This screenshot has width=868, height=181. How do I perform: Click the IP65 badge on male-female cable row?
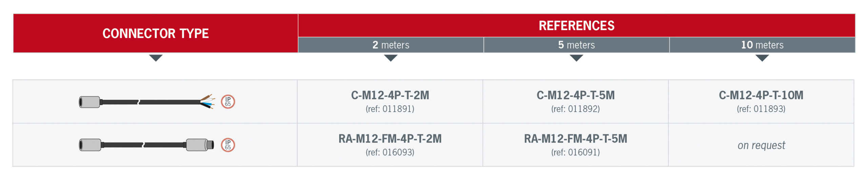point(228,145)
